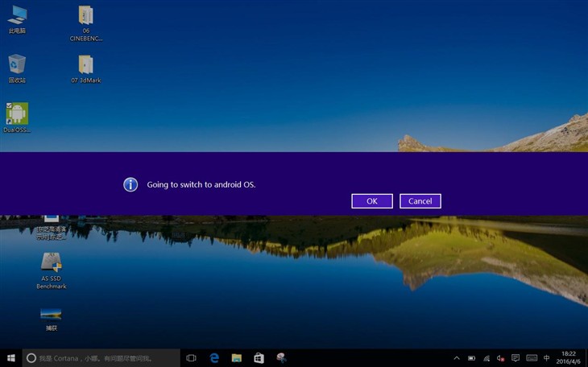Open the touch keyboard tray icon
588x367 pixels.
pos(532,358)
